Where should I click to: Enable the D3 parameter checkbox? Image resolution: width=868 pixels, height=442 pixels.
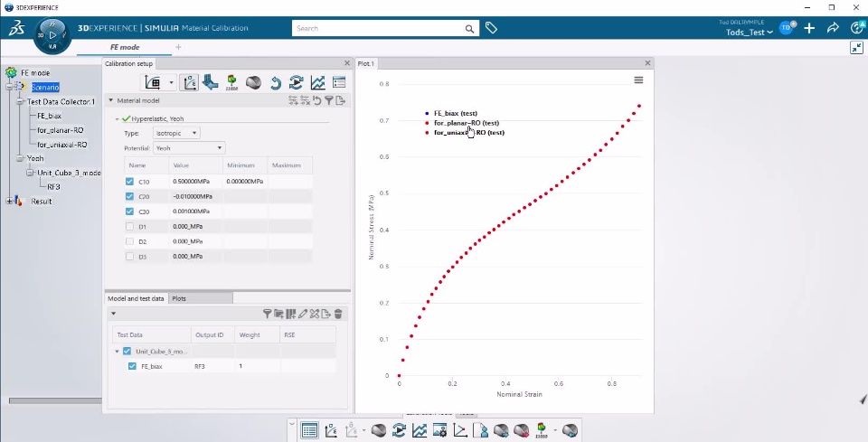[x=129, y=256]
